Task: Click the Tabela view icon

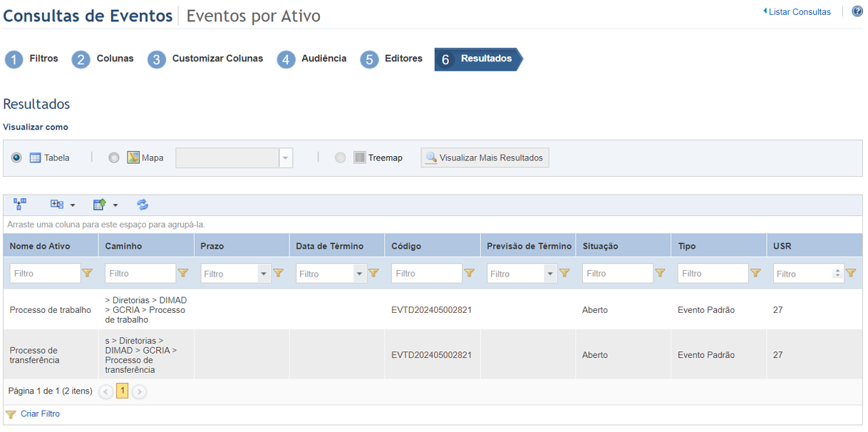Action: 35,158
